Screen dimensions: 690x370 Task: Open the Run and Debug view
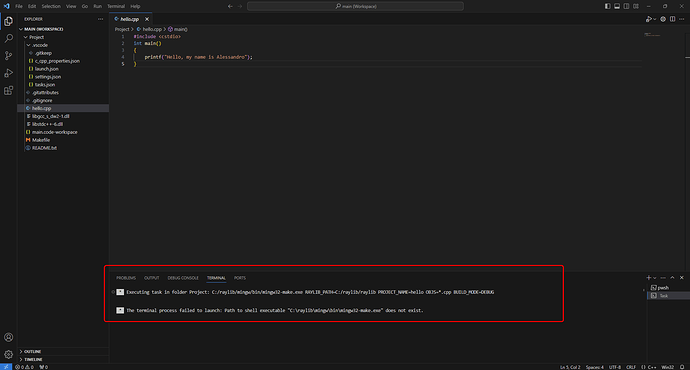click(8, 73)
